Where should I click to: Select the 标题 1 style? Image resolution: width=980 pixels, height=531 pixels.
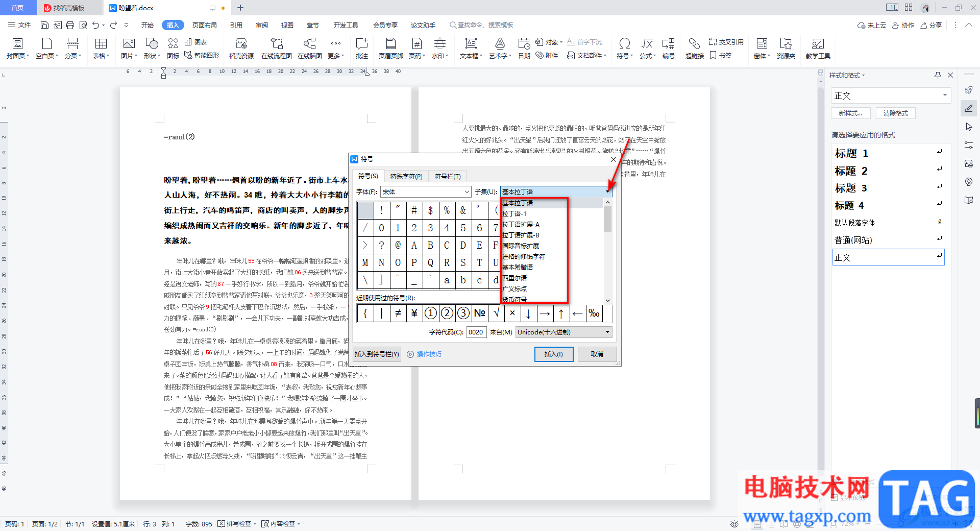coord(889,153)
